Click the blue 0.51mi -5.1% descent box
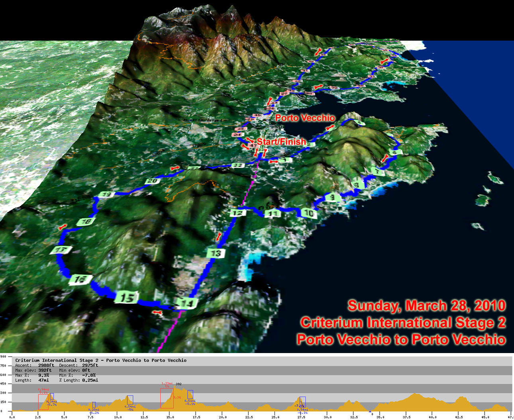 tap(190, 394)
